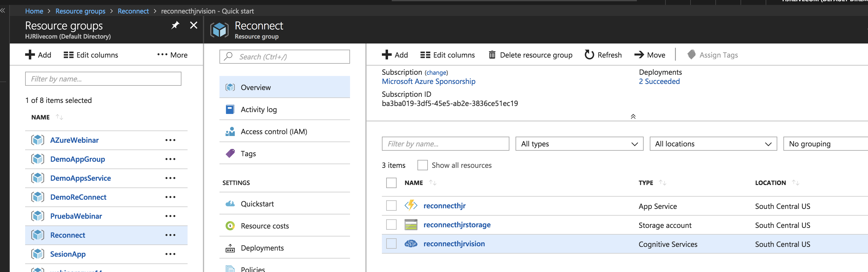The width and height of the screenshot is (868, 272).
Task: Go to Reconnect breadcrumb link
Action: (x=133, y=11)
